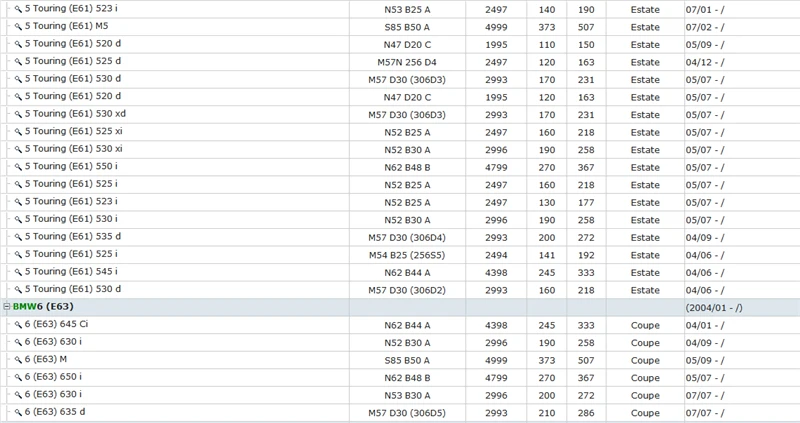Click magnifier icon for 520 d 110 kW row
Viewport: 800px width, 423px height.
18,44
